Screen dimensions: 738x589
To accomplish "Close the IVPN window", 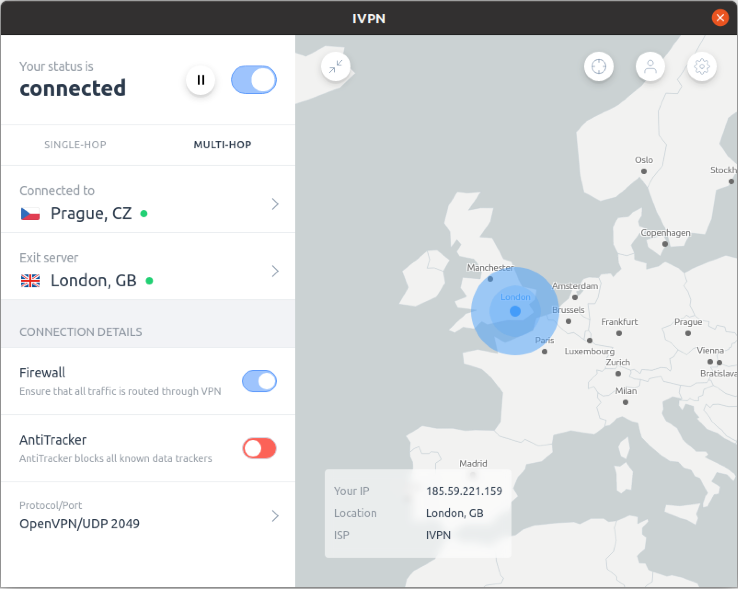I will [x=720, y=18].
